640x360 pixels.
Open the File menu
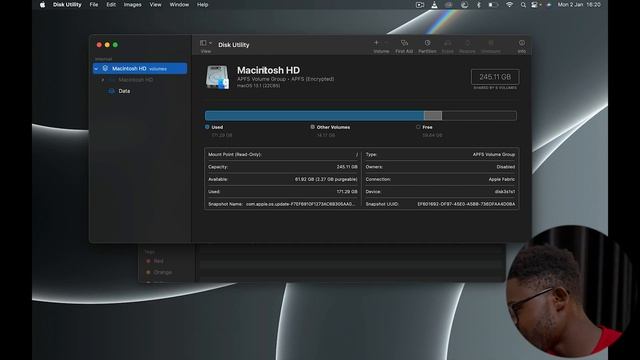pos(94,5)
